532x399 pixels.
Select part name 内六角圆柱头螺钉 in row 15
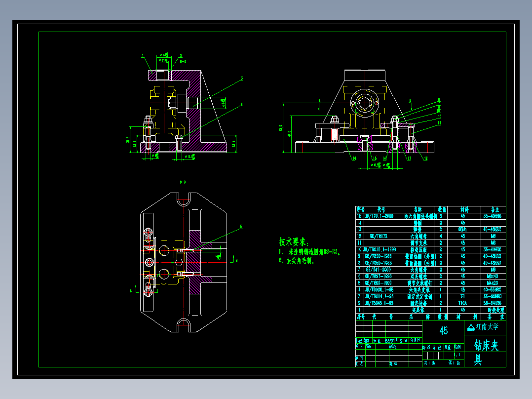click(420, 216)
